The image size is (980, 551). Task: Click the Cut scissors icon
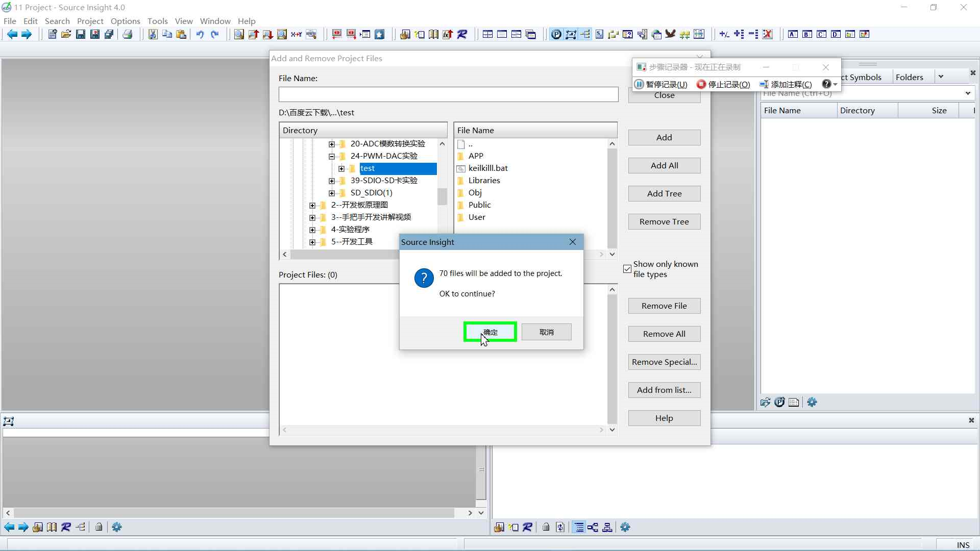[153, 34]
